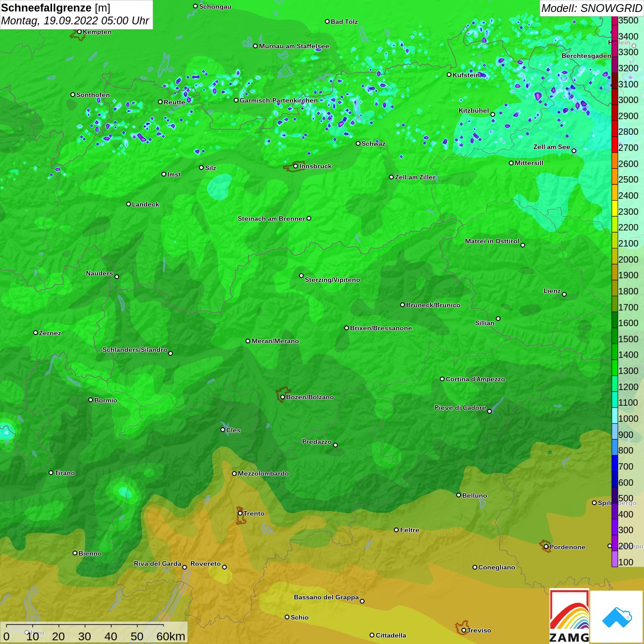Click the yellow legend swatch at 2300
Image resolution: width=644 pixels, height=644 pixels.
point(615,208)
